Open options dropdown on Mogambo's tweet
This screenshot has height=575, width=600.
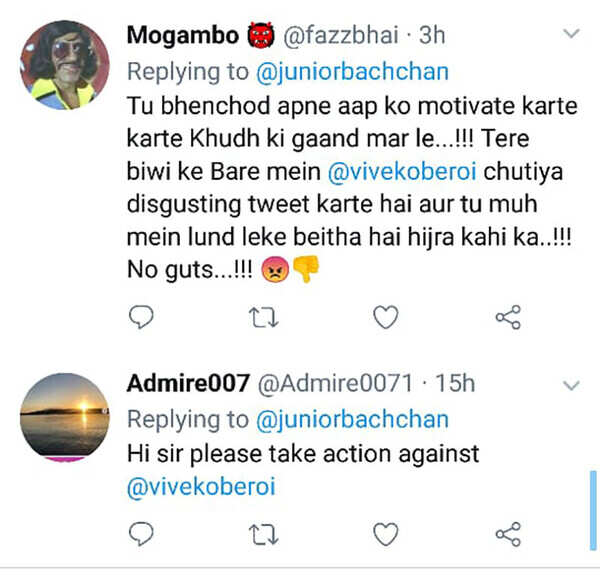coord(571,35)
